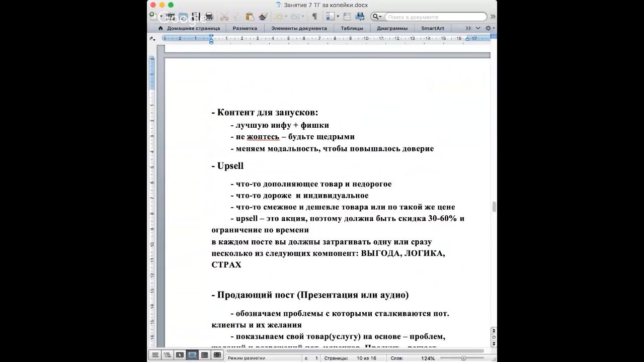The height and width of the screenshot is (362, 644).
Task: Click the word СТРАХ in document
Action: (x=226, y=264)
